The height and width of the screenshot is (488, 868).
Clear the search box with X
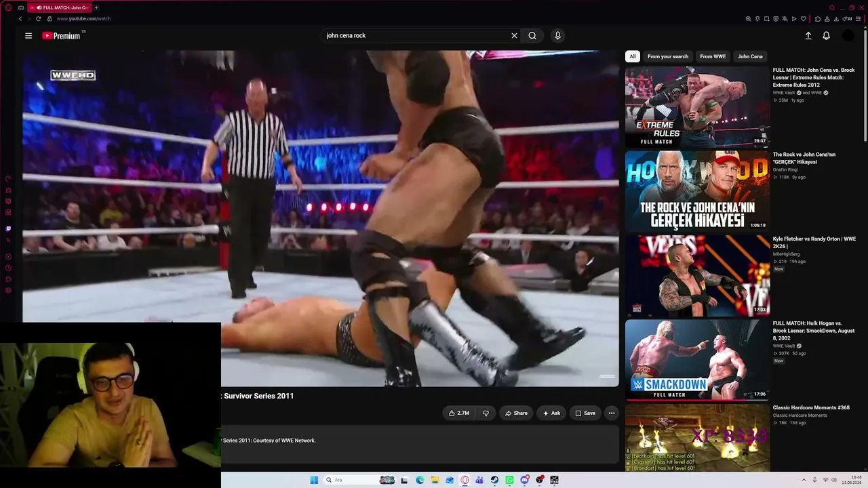click(x=514, y=36)
